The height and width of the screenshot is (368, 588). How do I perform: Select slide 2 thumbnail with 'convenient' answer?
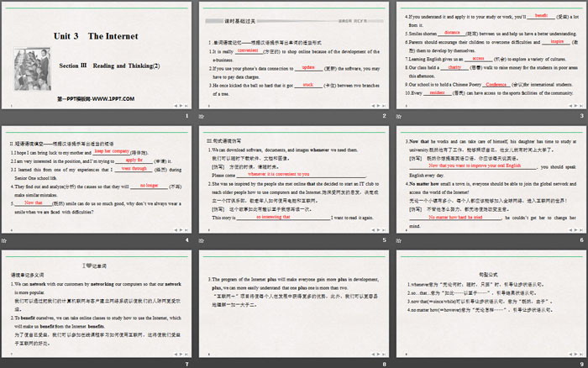[x=294, y=55]
